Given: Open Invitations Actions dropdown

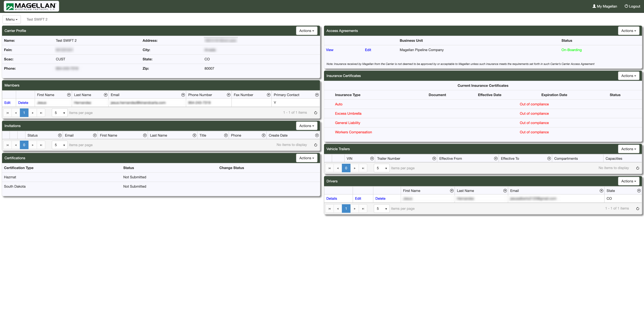Looking at the screenshot, I should (x=306, y=126).
